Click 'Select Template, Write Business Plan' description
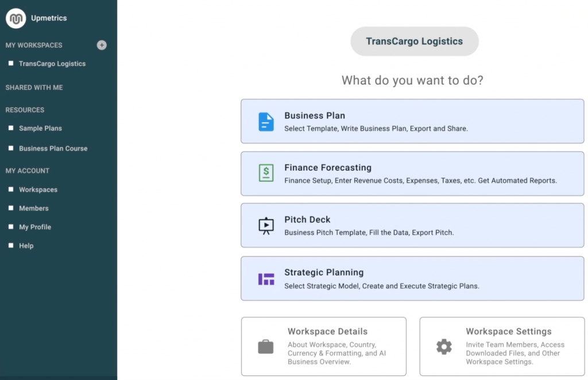 point(376,129)
